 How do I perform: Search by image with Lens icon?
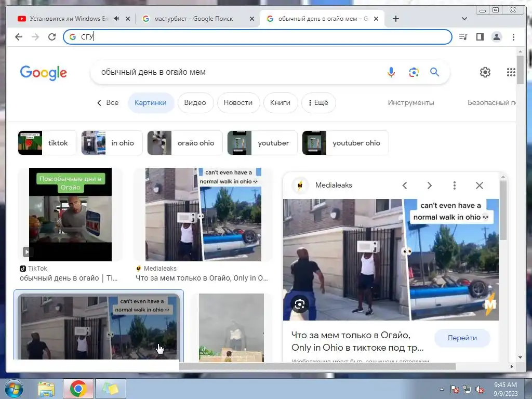[x=414, y=72]
